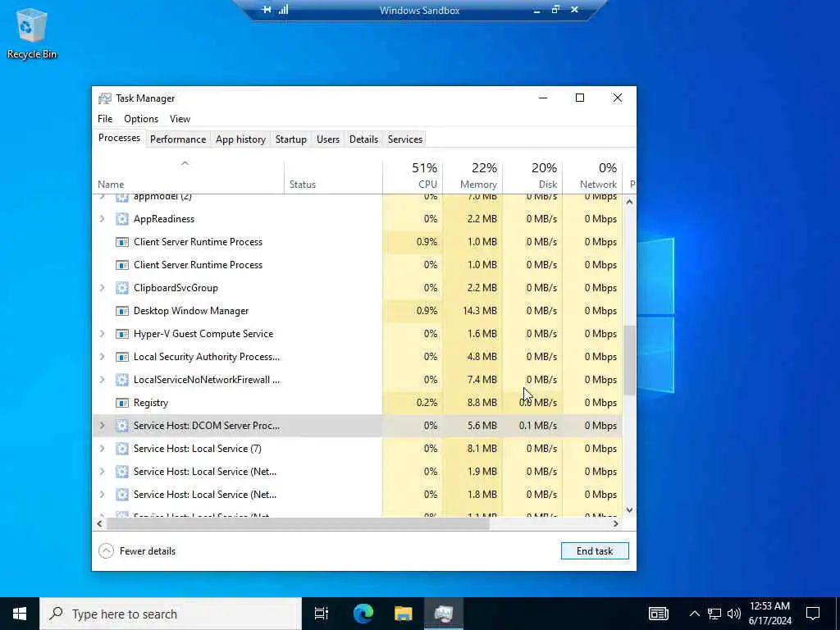Viewport: 840px width, 630px height.
Task: Click the horizontal scrollbar right arrow
Action: 615,524
